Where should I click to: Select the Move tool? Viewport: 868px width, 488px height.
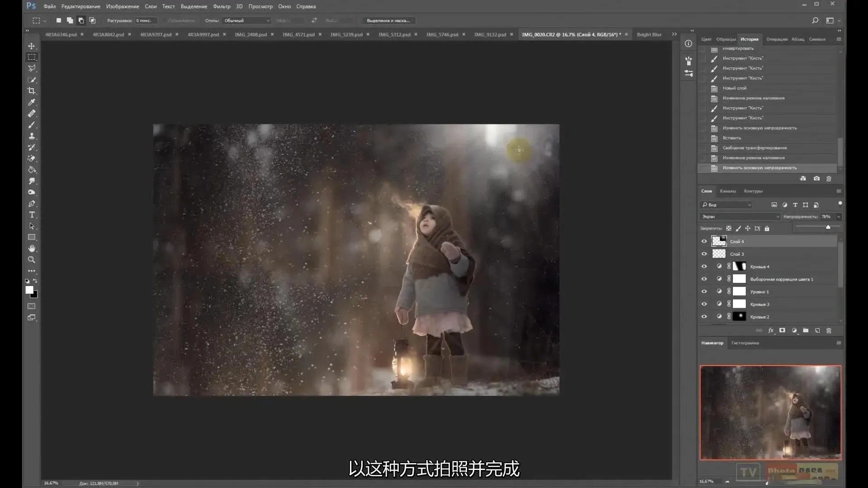[32, 46]
